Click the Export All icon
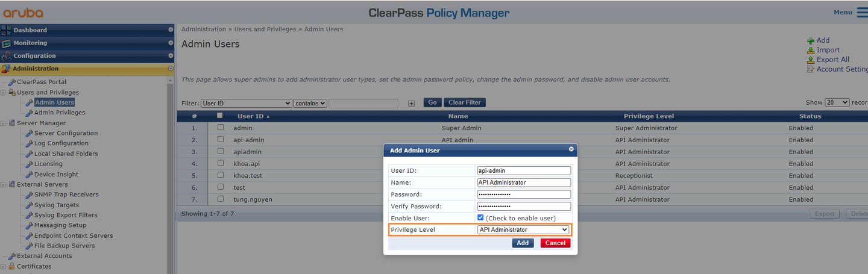The width and height of the screenshot is (868, 274). [x=811, y=60]
